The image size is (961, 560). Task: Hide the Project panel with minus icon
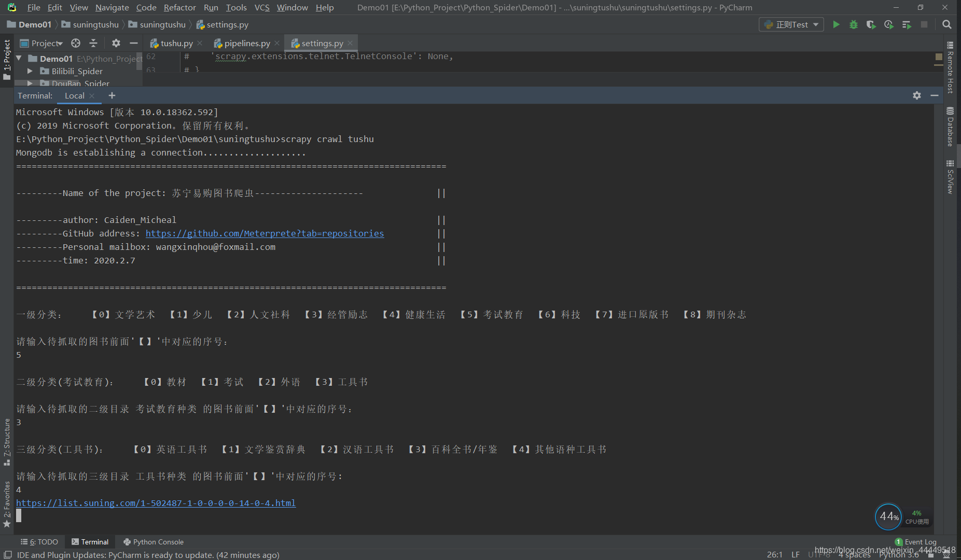tap(133, 43)
